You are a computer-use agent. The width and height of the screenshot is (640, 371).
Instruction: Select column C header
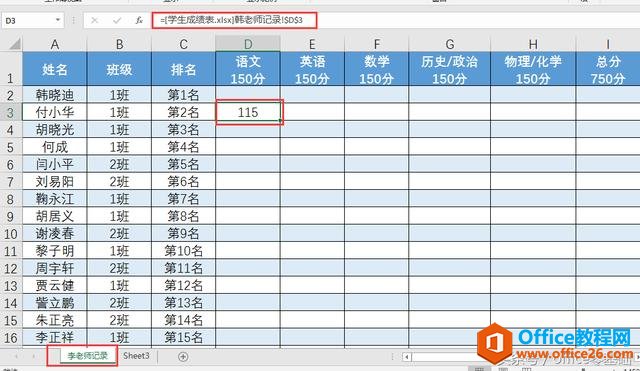[x=184, y=44]
